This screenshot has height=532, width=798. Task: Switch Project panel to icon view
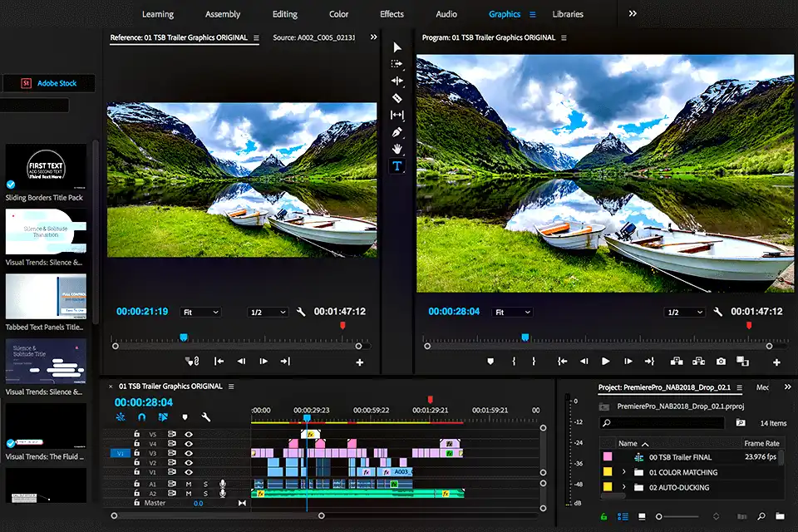tap(642, 516)
